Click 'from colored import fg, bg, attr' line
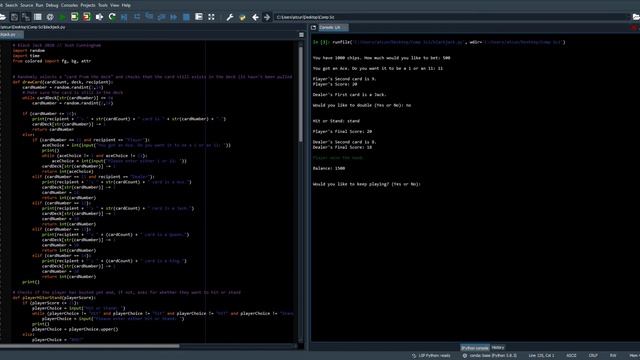Image resolution: width=640 pixels, height=360 pixels. [52, 61]
